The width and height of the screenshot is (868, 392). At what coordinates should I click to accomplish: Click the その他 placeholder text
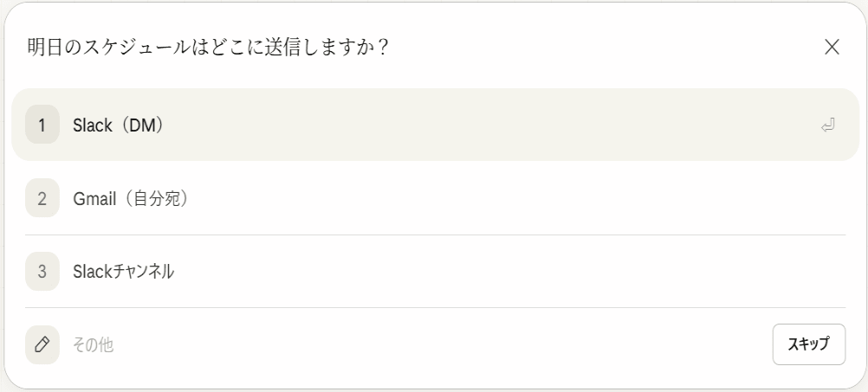click(x=94, y=345)
